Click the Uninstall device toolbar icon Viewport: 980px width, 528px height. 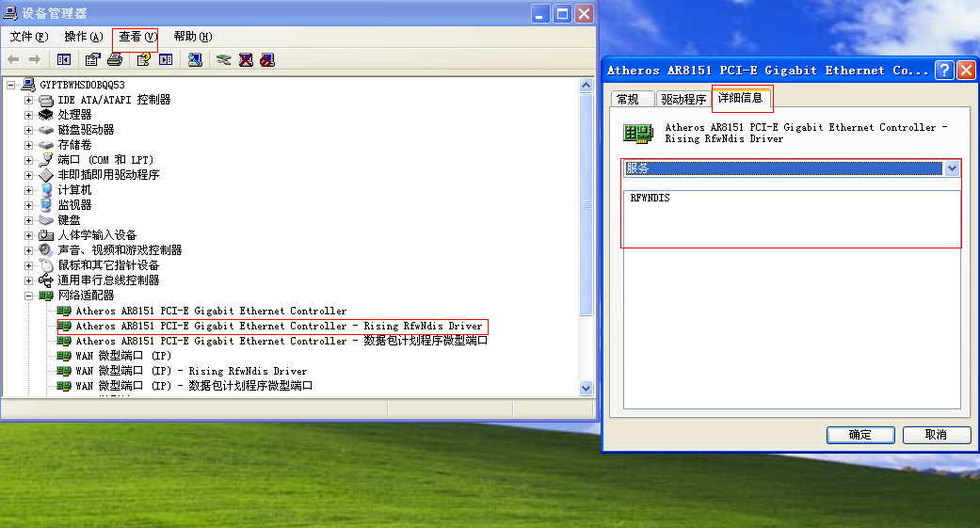pos(247,60)
